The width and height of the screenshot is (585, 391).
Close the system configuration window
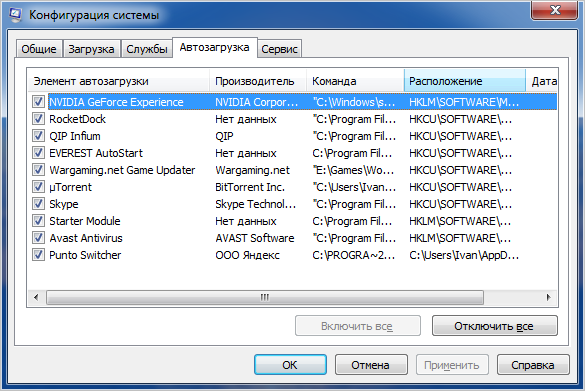(x=555, y=10)
